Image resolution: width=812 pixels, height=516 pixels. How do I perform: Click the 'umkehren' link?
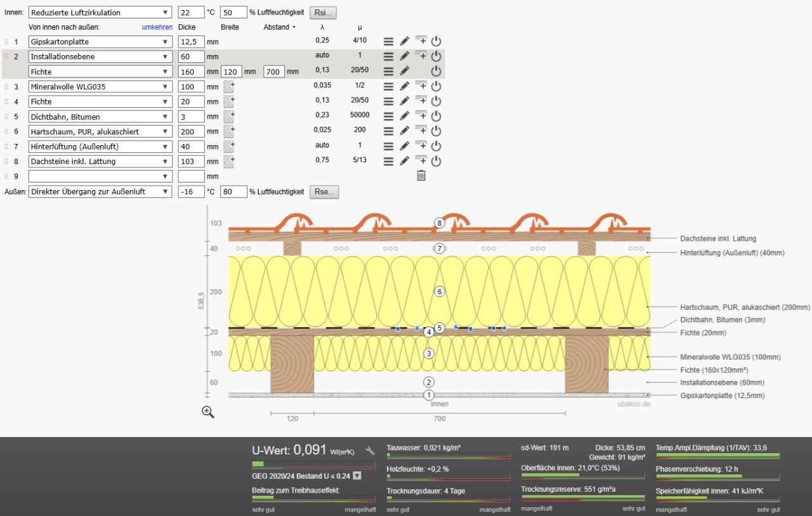tap(157, 27)
